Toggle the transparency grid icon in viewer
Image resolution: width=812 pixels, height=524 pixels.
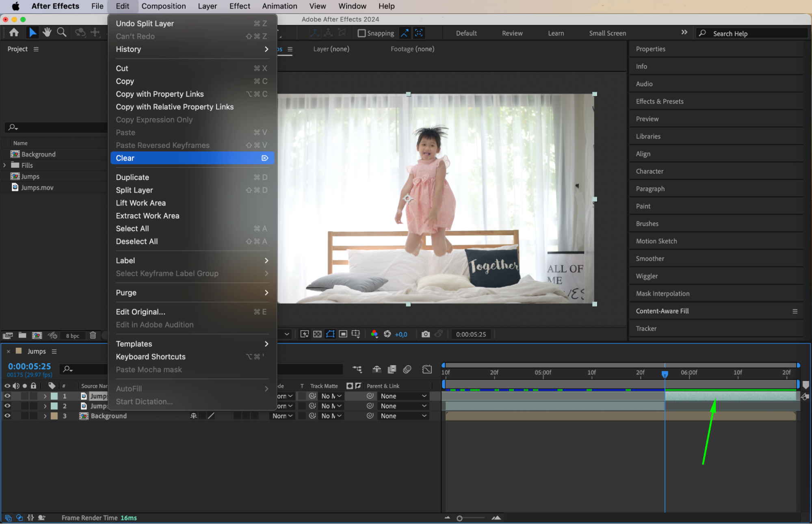pos(317,334)
